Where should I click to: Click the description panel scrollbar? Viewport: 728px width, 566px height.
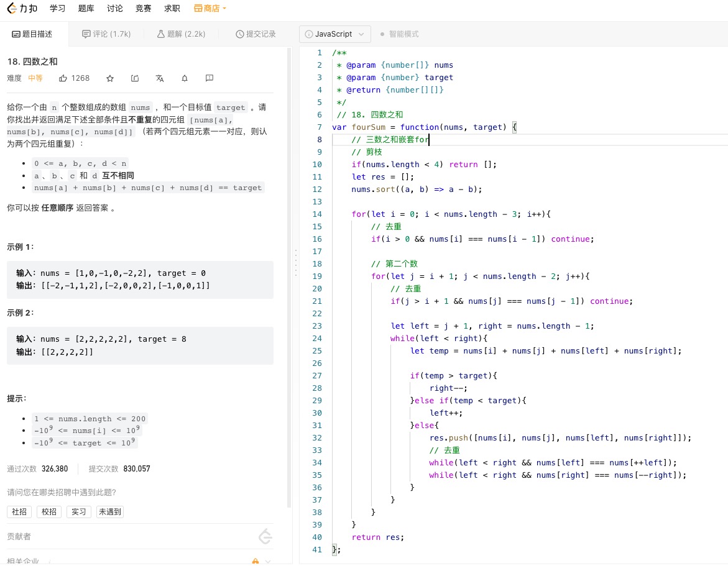click(289, 277)
